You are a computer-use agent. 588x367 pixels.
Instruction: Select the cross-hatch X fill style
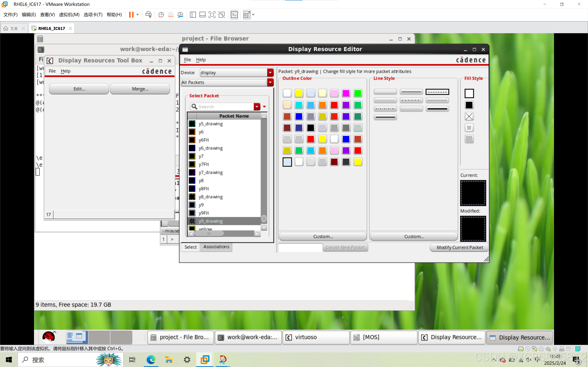pos(469,116)
